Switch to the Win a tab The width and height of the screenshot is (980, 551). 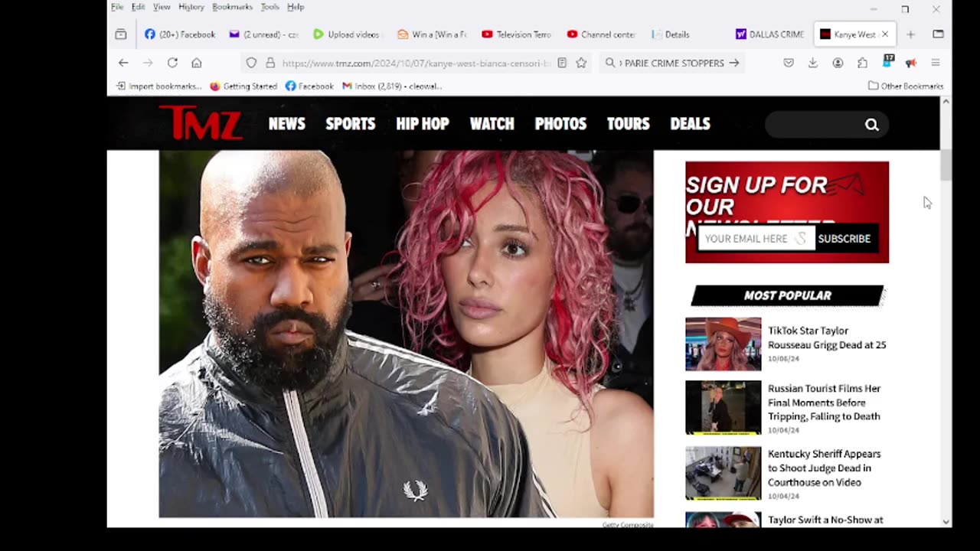[x=433, y=34]
